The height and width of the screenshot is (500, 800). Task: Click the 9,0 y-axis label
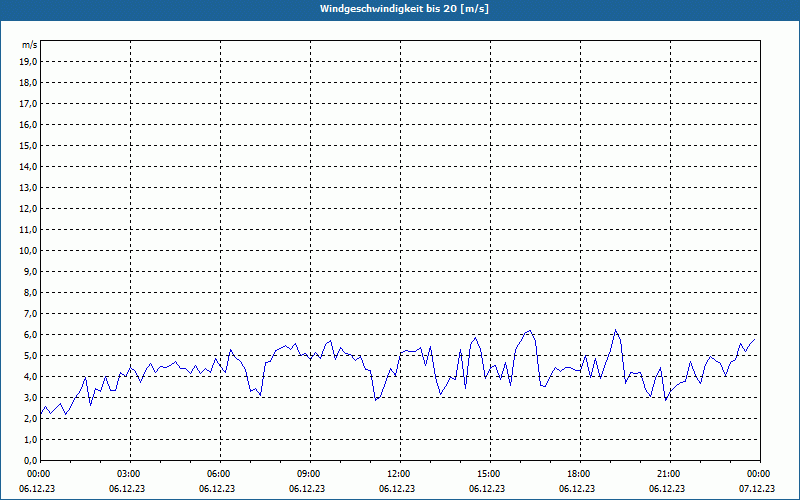(30, 271)
